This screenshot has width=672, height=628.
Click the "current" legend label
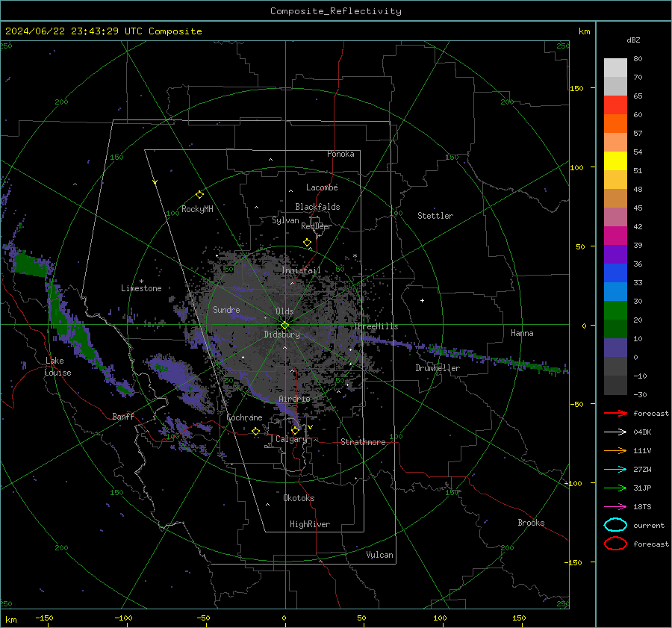[649, 525]
